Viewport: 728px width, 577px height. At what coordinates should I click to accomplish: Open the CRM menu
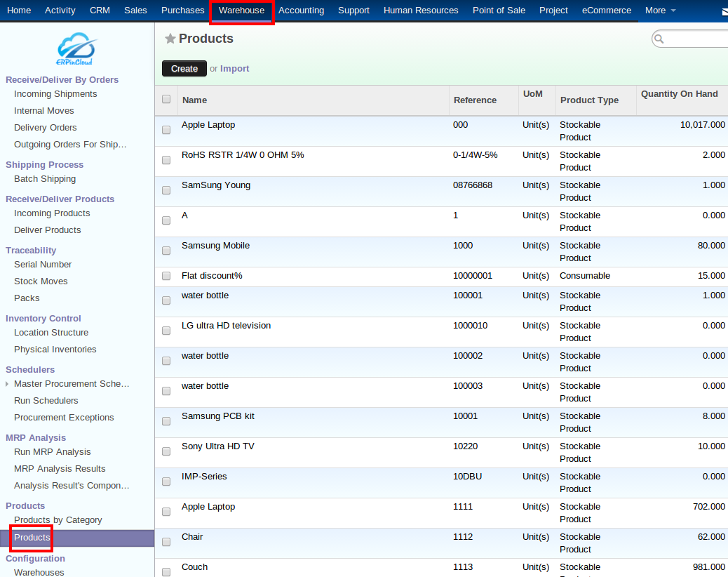(100, 11)
